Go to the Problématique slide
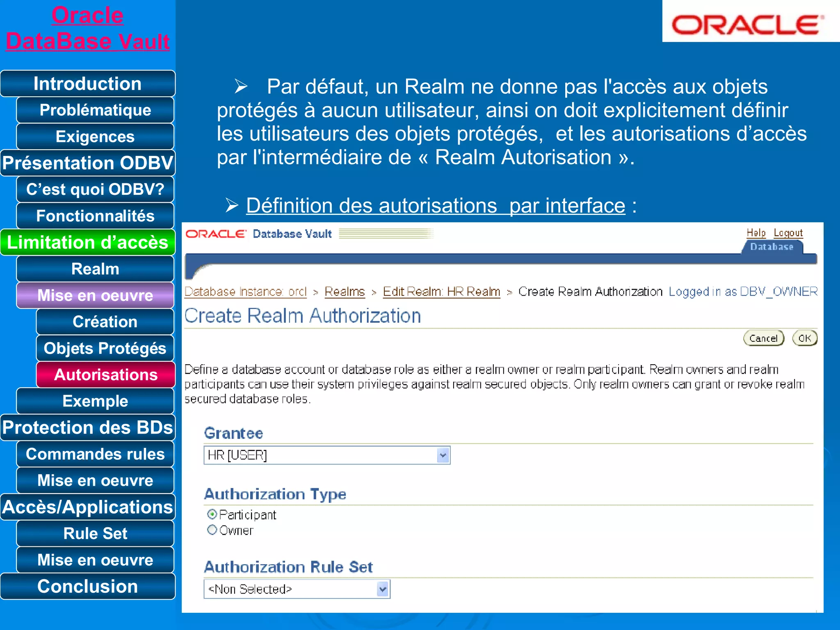This screenshot has width=840, height=630. [95, 110]
